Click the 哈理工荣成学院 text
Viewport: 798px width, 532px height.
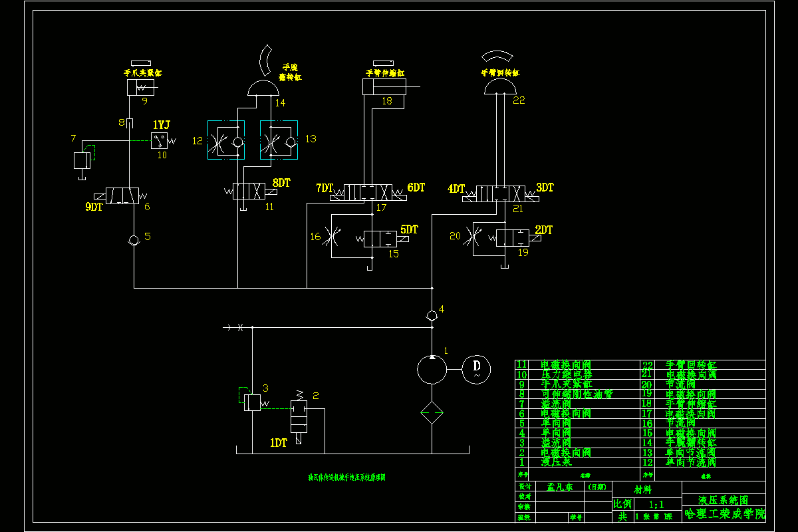(x=725, y=513)
